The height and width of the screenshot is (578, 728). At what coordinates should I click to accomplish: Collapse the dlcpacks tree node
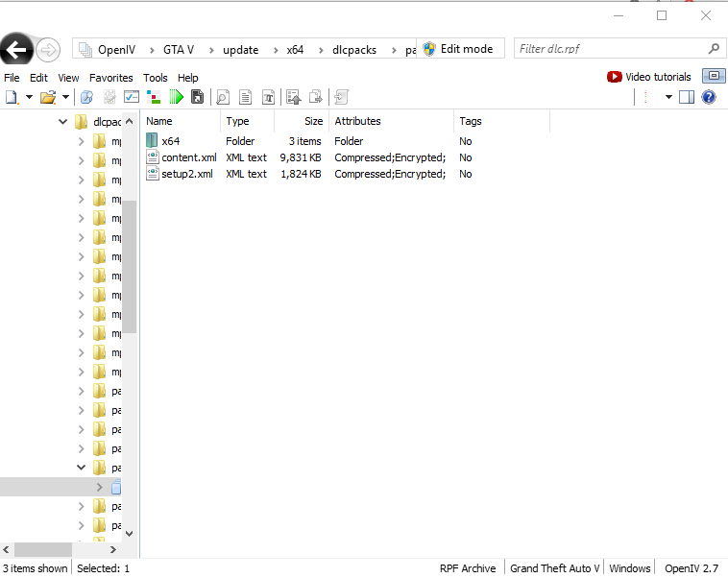point(62,122)
